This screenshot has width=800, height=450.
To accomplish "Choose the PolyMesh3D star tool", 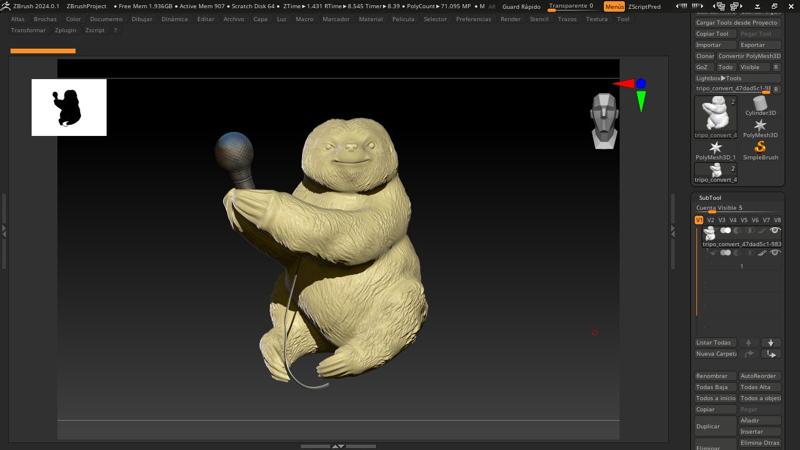I will click(x=760, y=127).
